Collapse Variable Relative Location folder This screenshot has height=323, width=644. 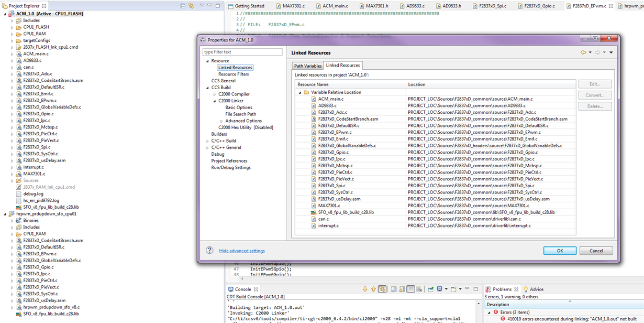(299, 92)
